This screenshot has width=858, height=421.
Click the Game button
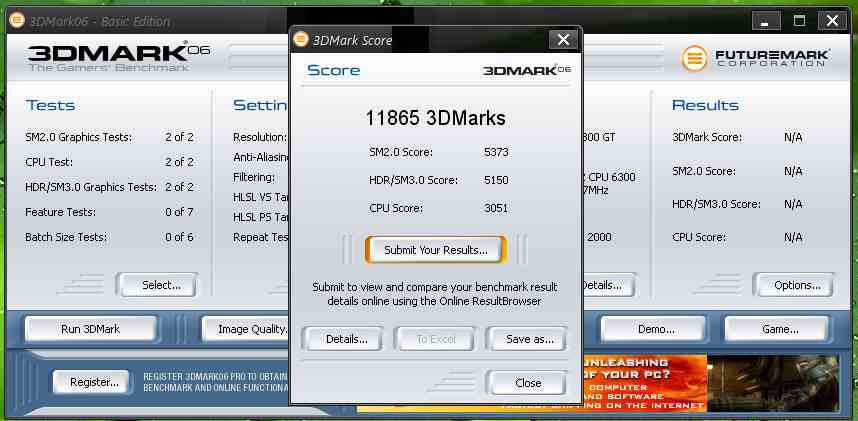(778, 329)
